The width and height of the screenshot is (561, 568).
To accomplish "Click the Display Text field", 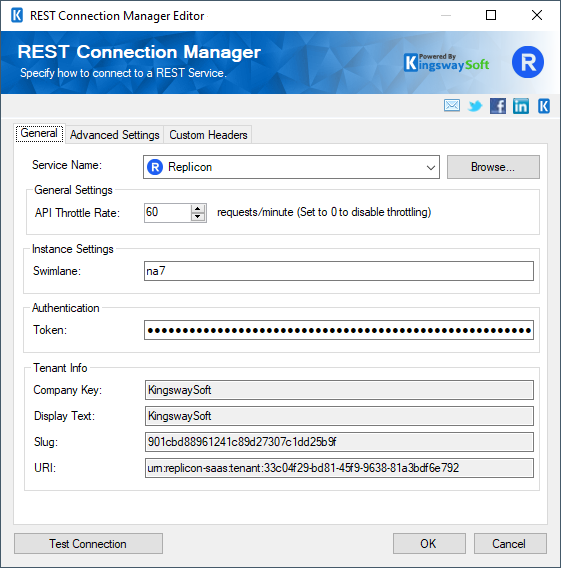I will pyautogui.click(x=339, y=416).
